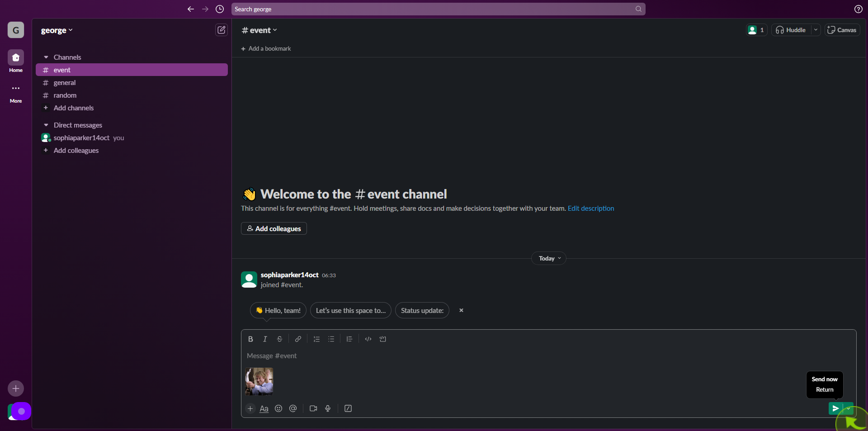Click the new message compose icon

click(x=221, y=30)
